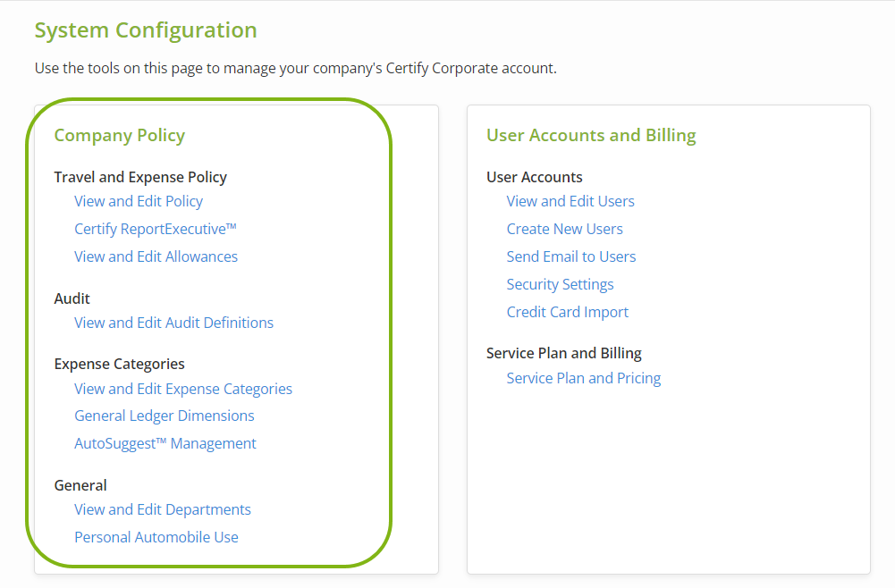Click the Travel and Expense Policy heading
The width and height of the screenshot is (895, 588).
point(140,177)
